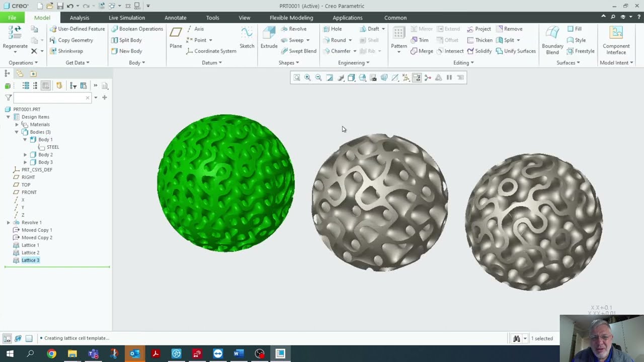Screen dimensions: 644x362
Task: Open the Operations group dropdown
Action: tap(23, 63)
